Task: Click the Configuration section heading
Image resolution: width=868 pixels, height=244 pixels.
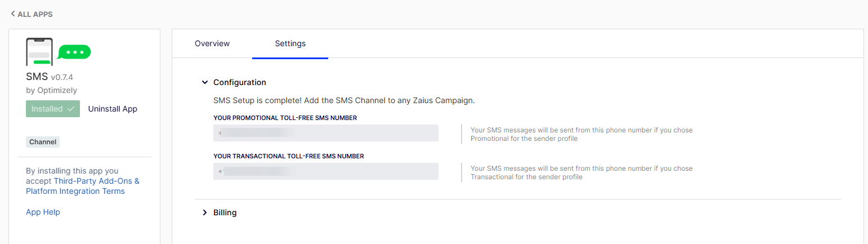Action: [240, 82]
